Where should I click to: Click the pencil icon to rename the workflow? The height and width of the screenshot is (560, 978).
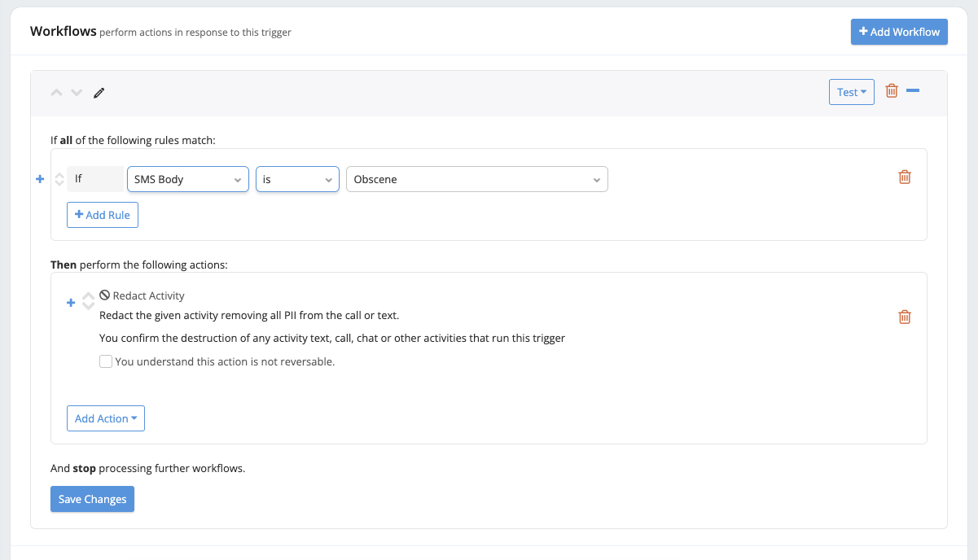pyautogui.click(x=99, y=93)
